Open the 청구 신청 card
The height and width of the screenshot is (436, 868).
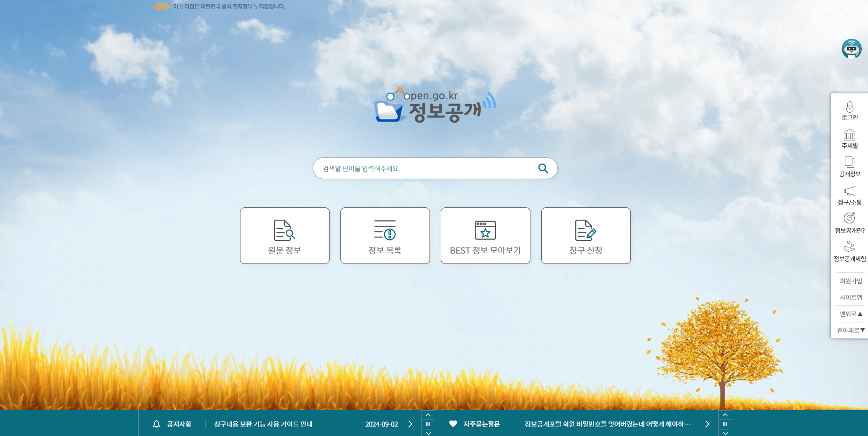point(586,236)
